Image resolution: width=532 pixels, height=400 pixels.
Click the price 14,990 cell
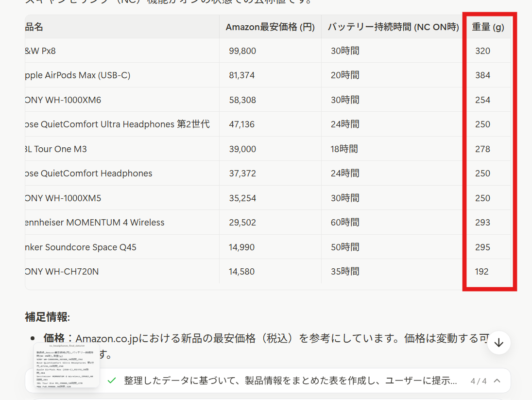point(241,247)
